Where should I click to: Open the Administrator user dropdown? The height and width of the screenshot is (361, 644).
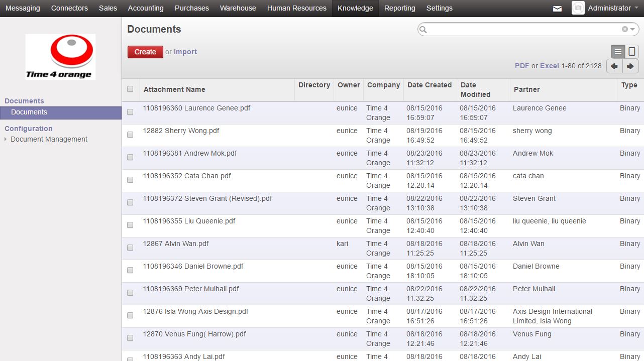pyautogui.click(x=613, y=8)
